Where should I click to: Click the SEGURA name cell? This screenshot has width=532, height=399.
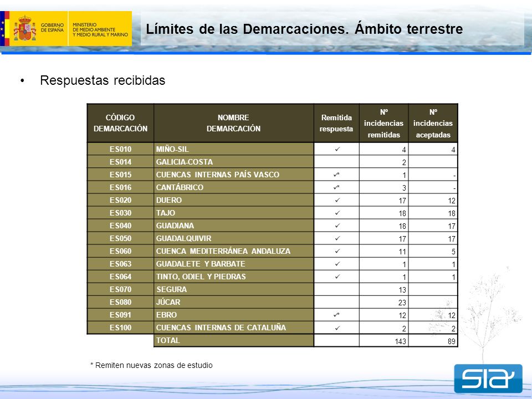234,289
